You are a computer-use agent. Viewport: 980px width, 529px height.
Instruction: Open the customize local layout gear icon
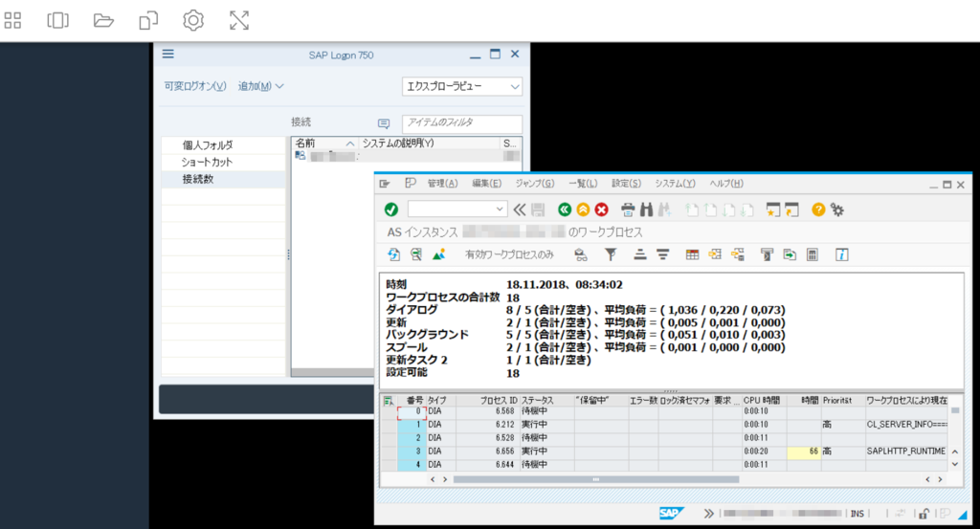(836, 209)
